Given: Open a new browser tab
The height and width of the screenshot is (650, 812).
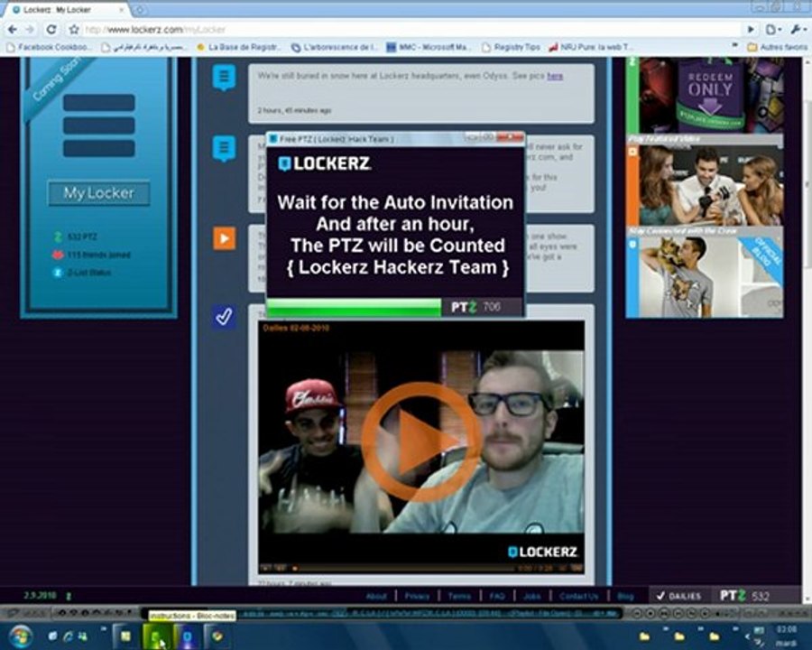Looking at the screenshot, I should click(139, 10).
